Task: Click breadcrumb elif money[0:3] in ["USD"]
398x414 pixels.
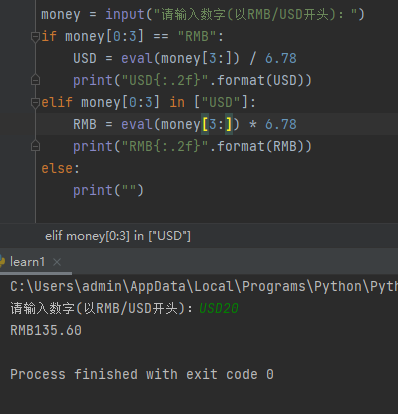Action: click(118, 236)
